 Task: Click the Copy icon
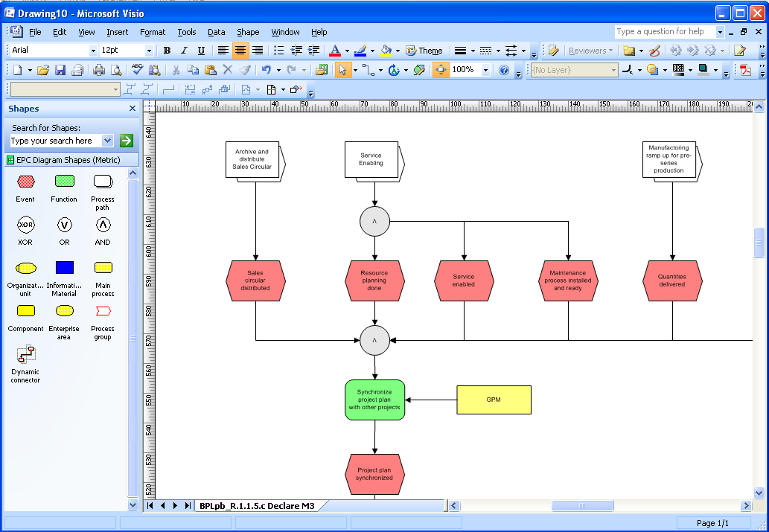(194, 70)
